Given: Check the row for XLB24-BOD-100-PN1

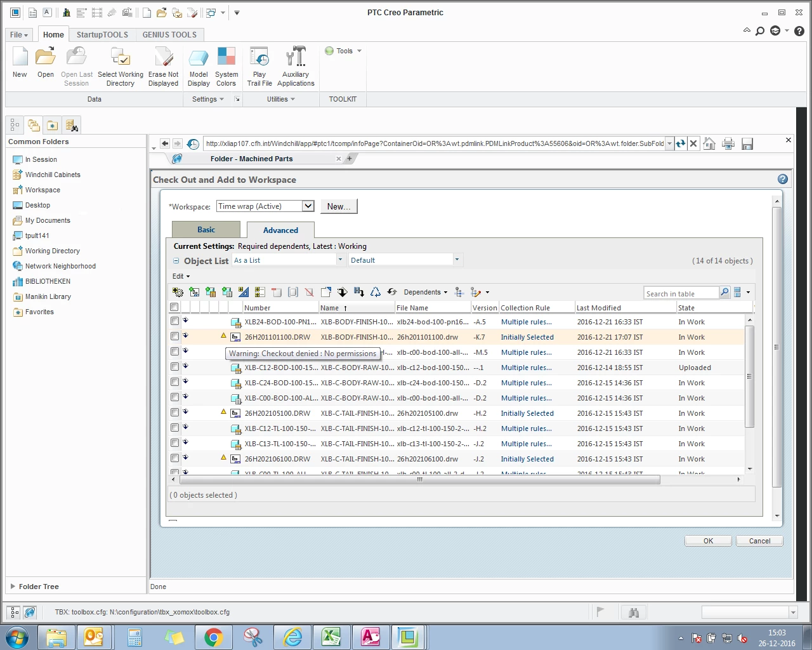Looking at the screenshot, I should [x=174, y=321].
